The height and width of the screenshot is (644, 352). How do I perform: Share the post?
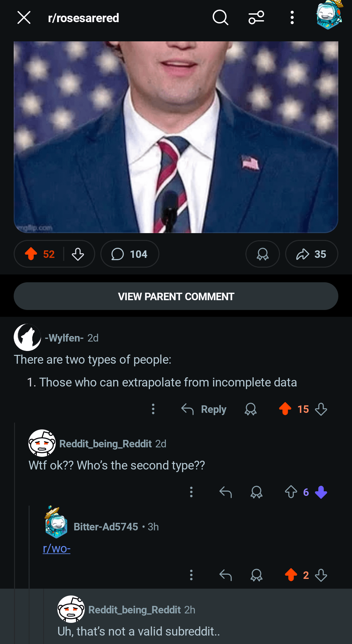311,254
